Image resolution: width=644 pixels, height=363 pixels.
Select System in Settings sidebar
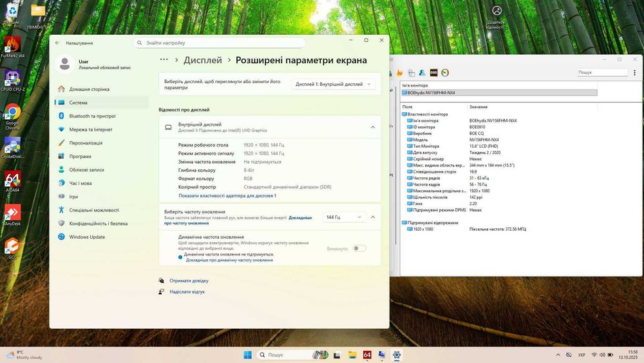(101, 103)
